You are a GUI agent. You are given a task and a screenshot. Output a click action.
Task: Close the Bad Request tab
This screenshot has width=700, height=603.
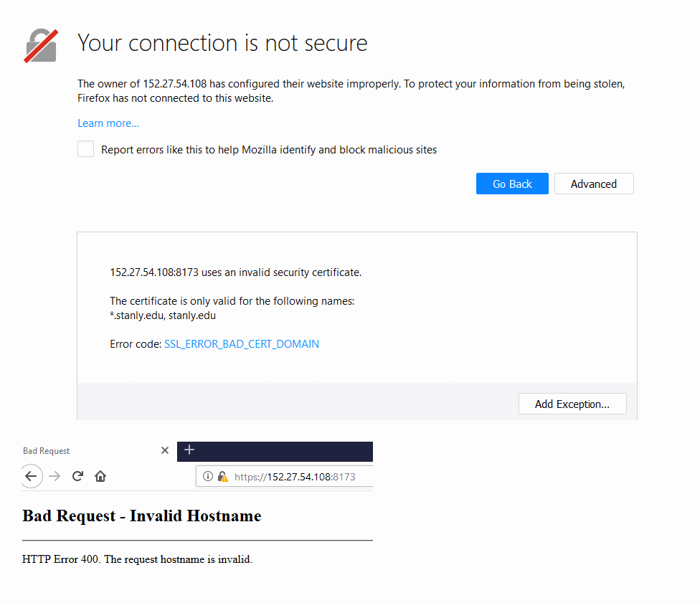pyautogui.click(x=165, y=450)
